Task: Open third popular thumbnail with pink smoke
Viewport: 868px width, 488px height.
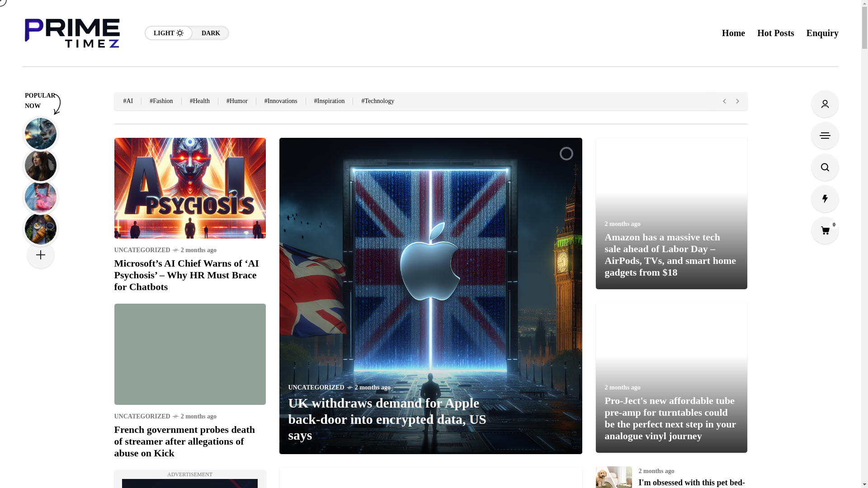Action: [41, 197]
